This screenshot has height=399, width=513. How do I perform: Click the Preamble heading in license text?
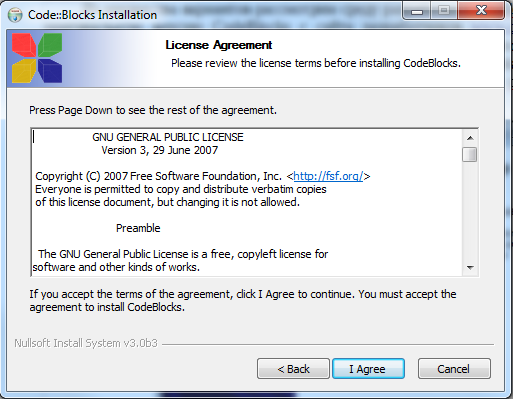tap(138, 228)
